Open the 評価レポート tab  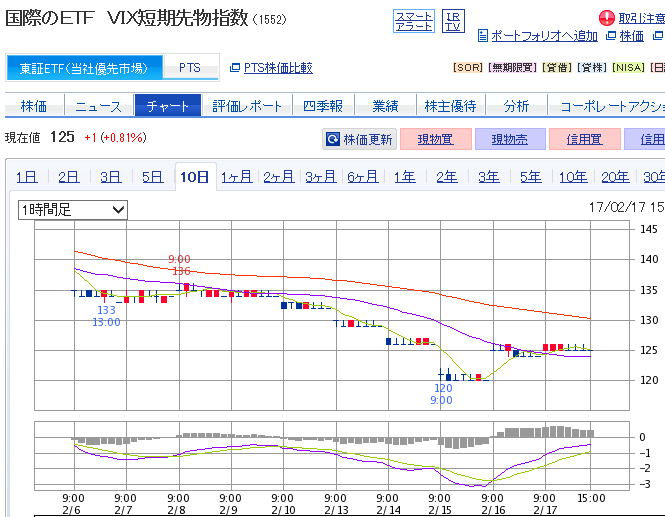click(247, 106)
